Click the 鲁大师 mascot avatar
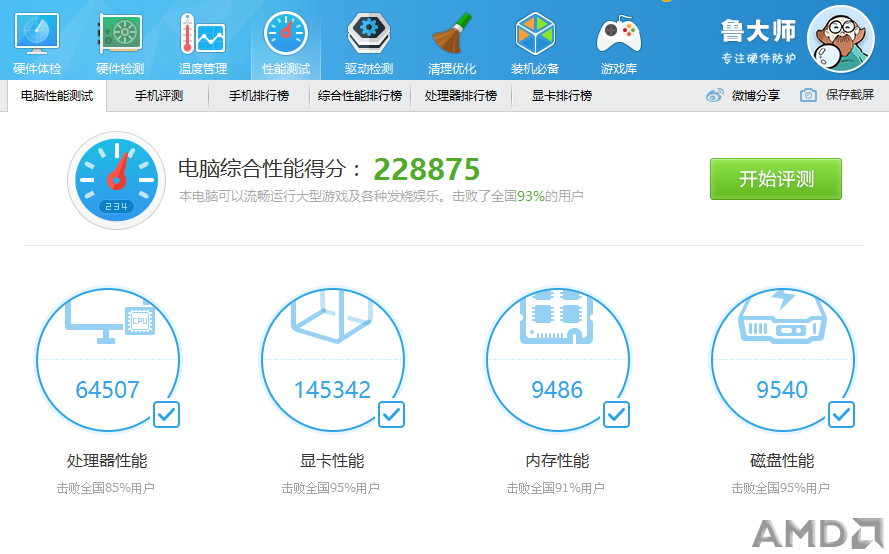This screenshot has width=889, height=554. point(841,39)
